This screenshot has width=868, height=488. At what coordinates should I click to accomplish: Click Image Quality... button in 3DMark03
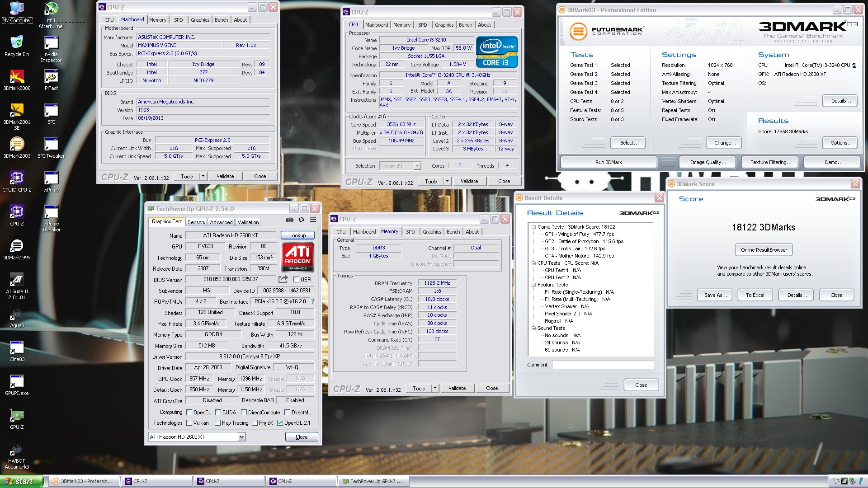[708, 162]
